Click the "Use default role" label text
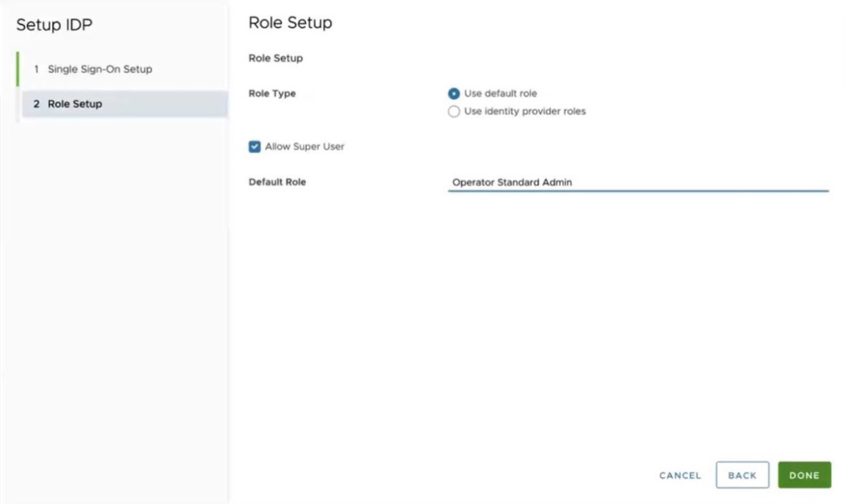Image resolution: width=845 pixels, height=504 pixels. [x=500, y=94]
